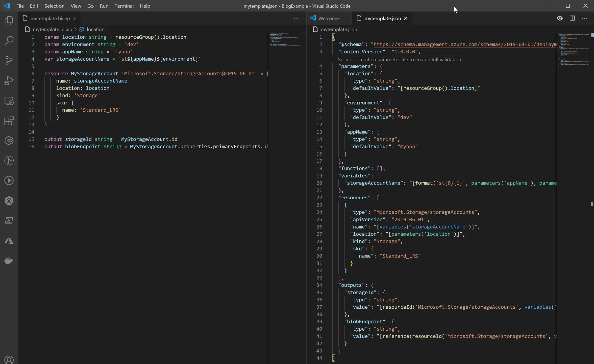The image size is (594, 364).
Task: Open More Actions menu in left editor group
Action: point(296,18)
